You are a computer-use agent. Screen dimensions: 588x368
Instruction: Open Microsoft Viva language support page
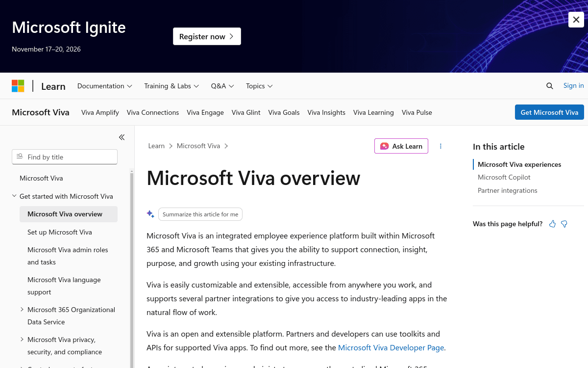click(x=64, y=286)
